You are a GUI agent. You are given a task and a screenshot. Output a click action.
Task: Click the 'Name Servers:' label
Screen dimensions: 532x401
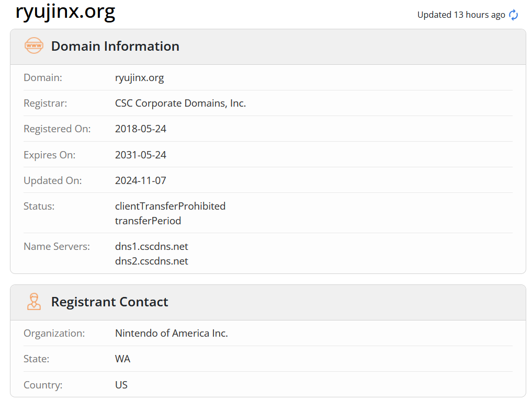[x=56, y=246]
